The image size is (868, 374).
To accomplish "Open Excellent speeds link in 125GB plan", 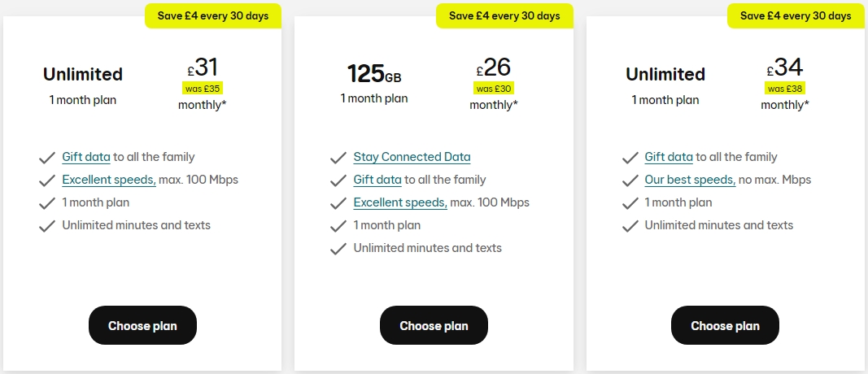I will [400, 202].
